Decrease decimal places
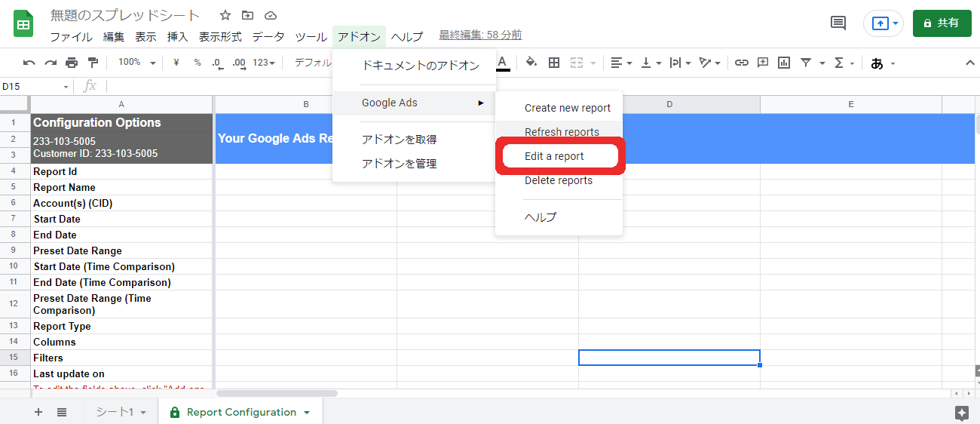The image size is (980, 424). [x=217, y=63]
